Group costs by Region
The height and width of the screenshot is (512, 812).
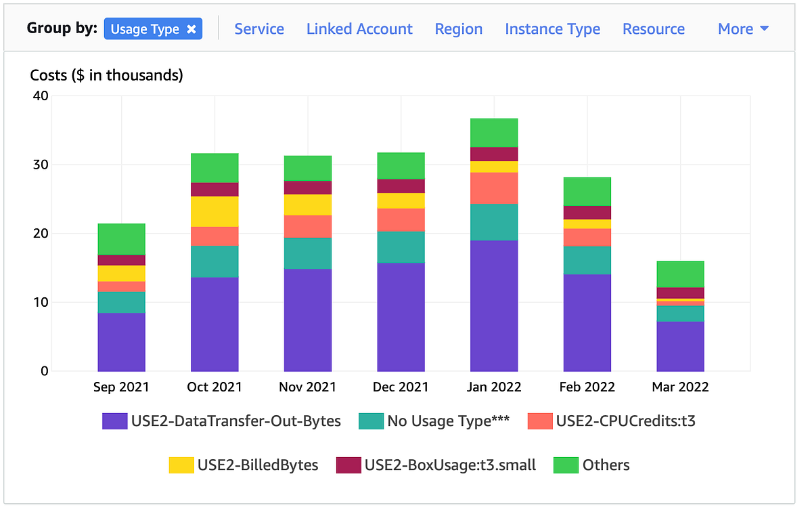pos(459,28)
